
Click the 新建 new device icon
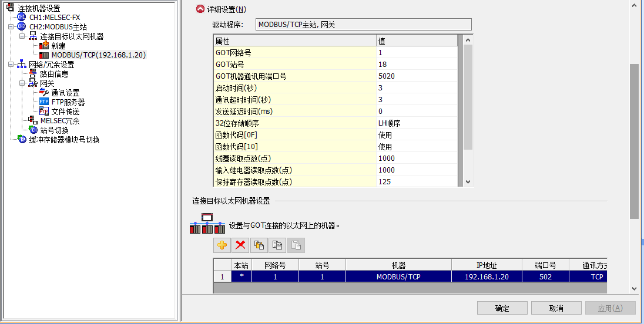44,46
